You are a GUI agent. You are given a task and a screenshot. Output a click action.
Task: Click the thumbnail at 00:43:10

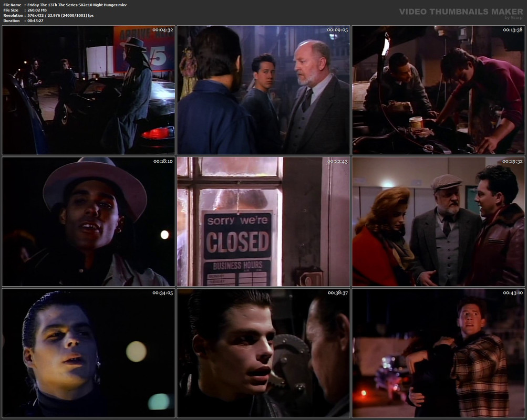click(x=439, y=353)
